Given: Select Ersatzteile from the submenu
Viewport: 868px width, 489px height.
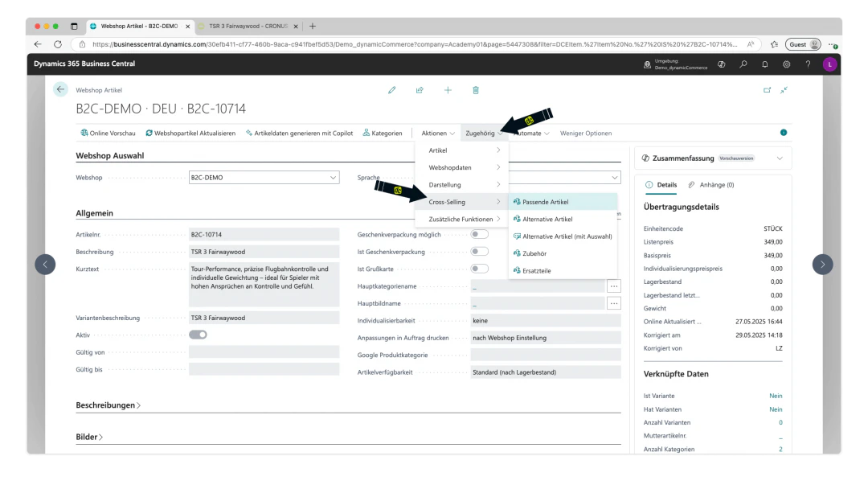Looking at the screenshot, I should coord(563,270).
